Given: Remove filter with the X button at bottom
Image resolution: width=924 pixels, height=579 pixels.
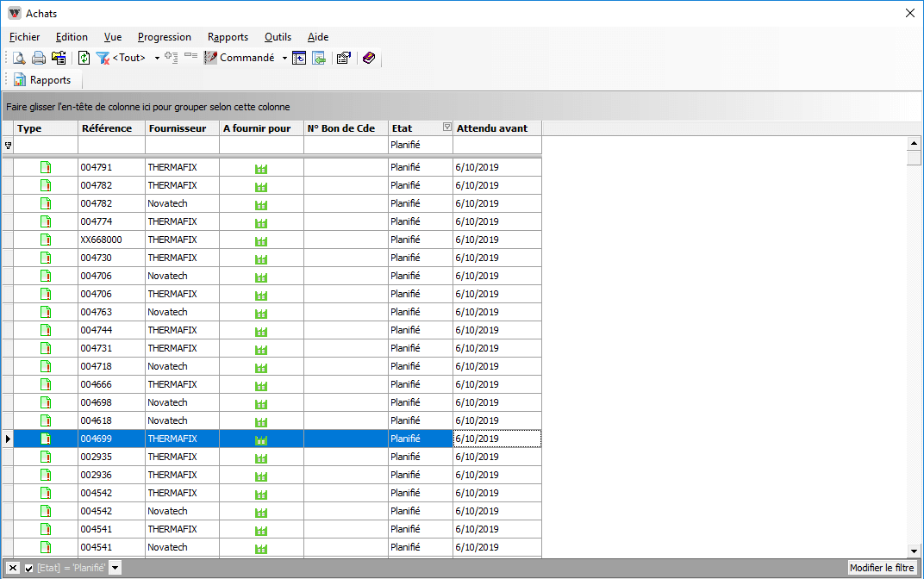Looking at the screenshot, I should click(13, 568).
